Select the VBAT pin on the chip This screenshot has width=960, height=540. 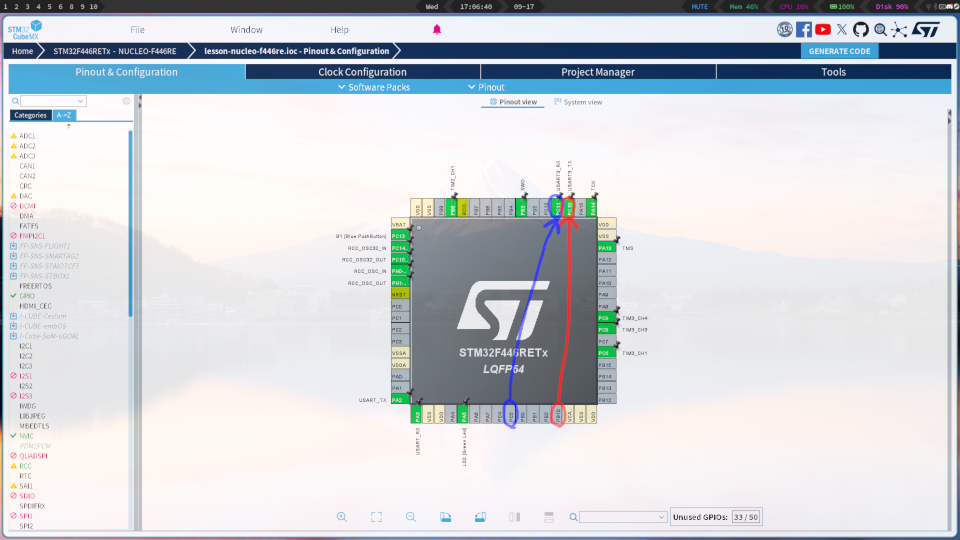(x=400, y=225)
